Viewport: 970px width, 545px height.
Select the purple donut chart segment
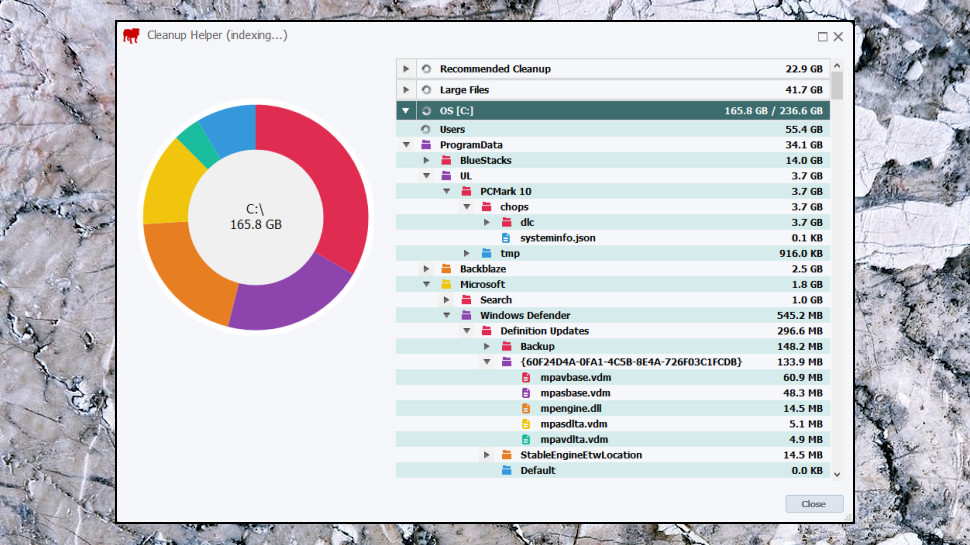click(x=291, y=299)
